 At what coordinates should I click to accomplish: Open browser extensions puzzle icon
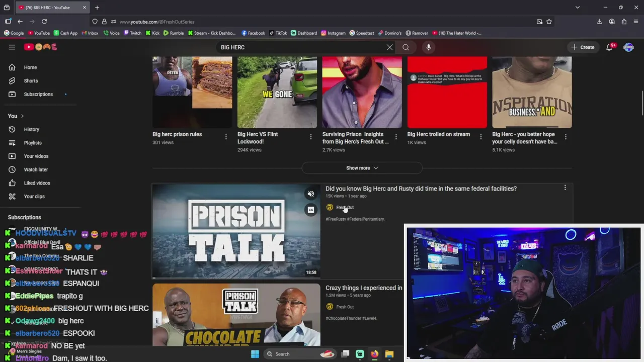(624, 22)
